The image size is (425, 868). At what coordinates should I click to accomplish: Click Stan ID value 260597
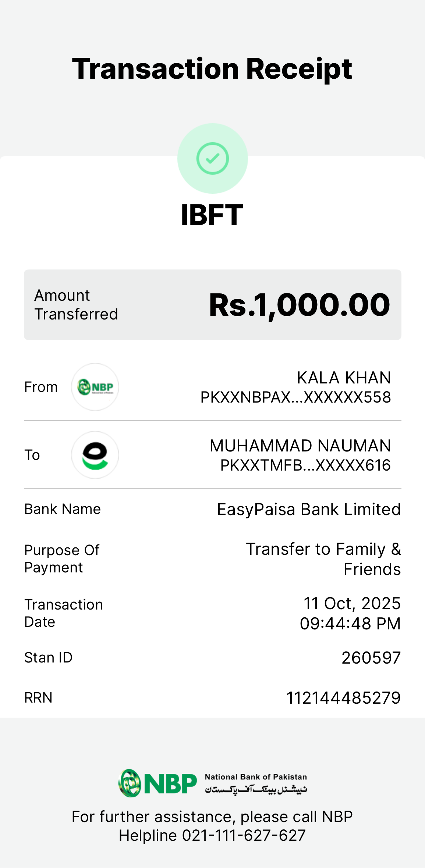(371, 658)
